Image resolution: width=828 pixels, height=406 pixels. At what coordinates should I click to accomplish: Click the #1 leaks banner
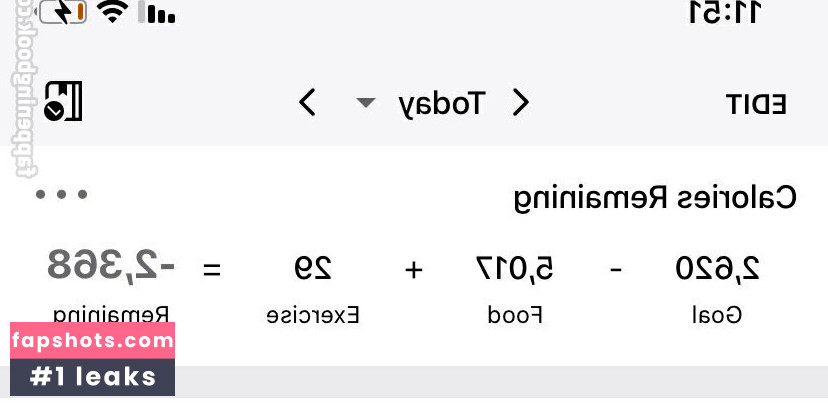point(93,376)
